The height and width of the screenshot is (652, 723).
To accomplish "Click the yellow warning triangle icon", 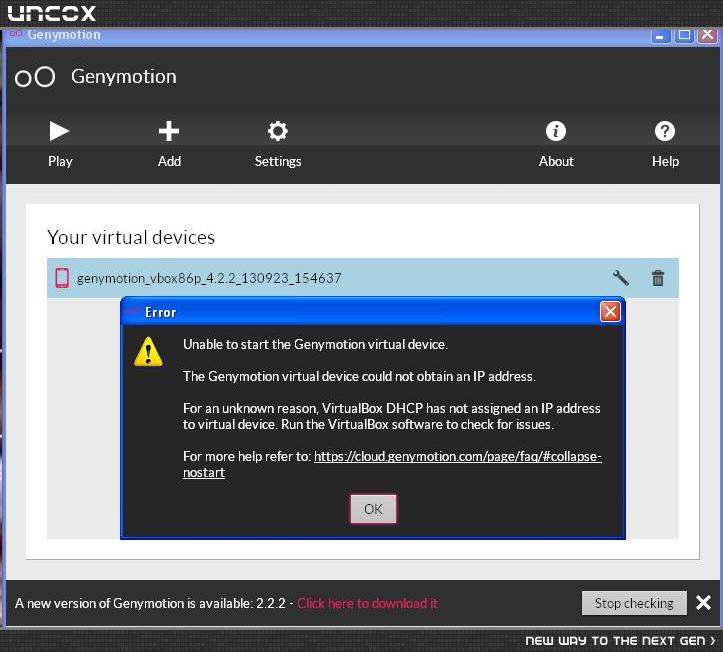I will tap(148, 352).
